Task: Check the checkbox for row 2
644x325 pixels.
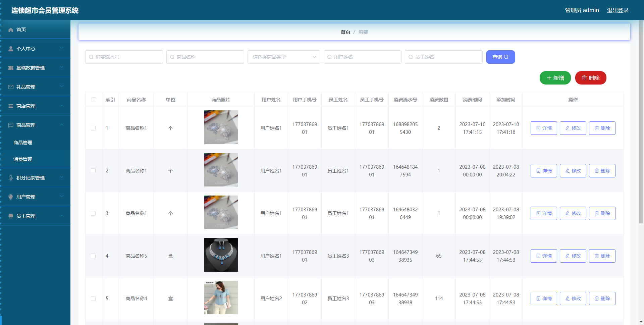Action: [x=93, y=171]
